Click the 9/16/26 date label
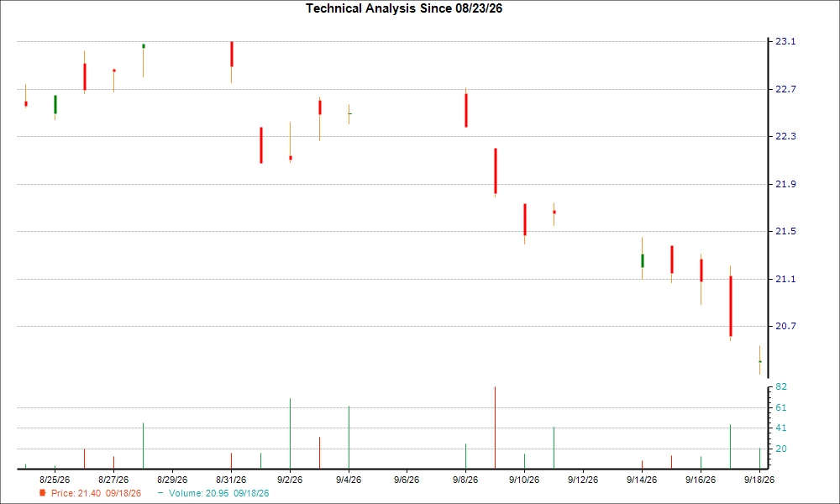The image size is (840, 504). tap(701, 480)
